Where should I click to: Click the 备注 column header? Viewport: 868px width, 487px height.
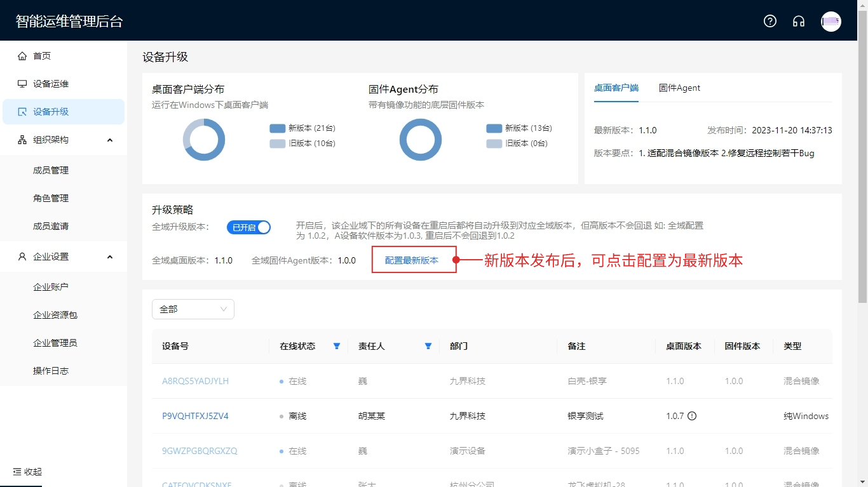(x=576, y=346)
